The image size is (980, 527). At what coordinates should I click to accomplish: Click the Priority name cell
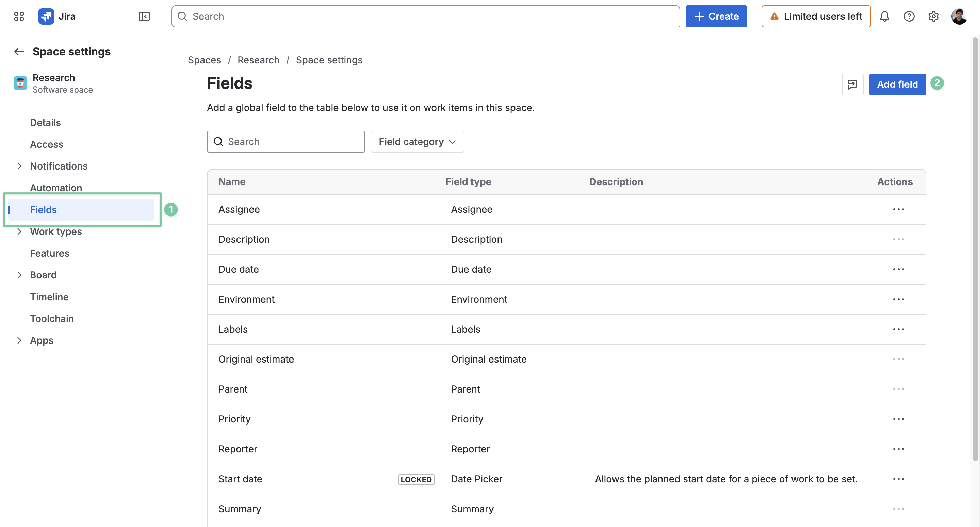[x=234, y=419]
